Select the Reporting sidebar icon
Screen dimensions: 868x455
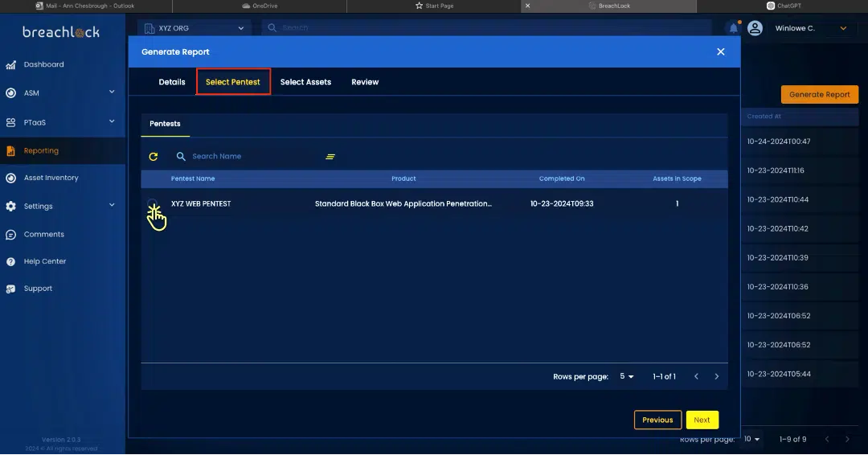[10, 150]
